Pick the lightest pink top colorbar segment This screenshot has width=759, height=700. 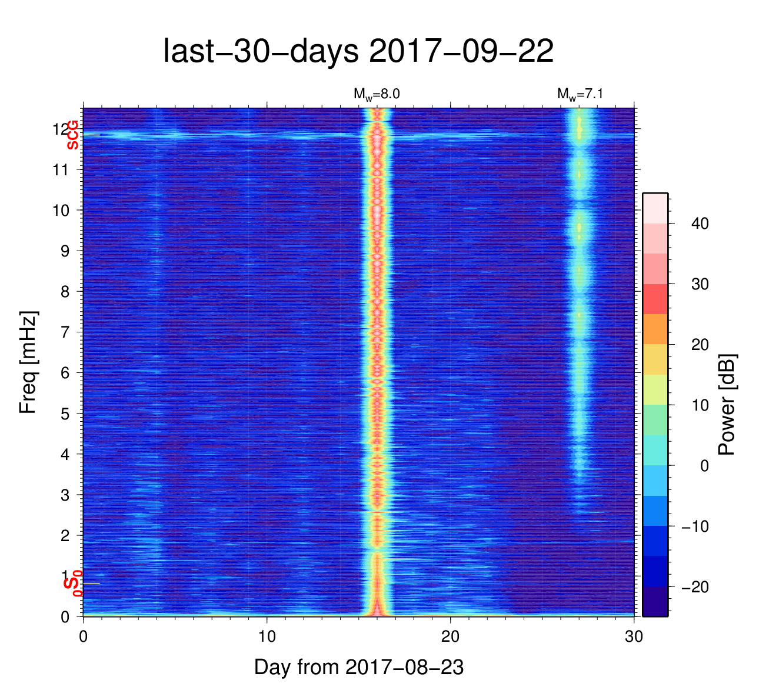point(655,208)
